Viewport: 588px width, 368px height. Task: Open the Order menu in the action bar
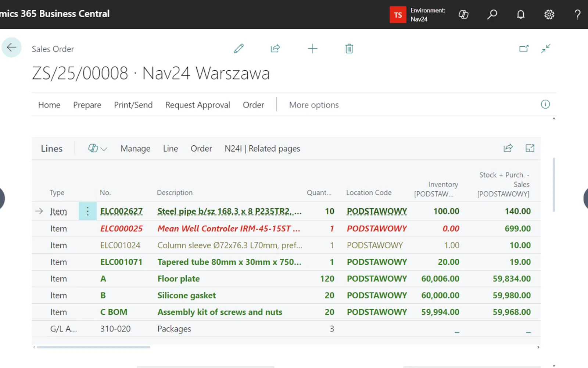pyautogui.click(x=254, y=105)
